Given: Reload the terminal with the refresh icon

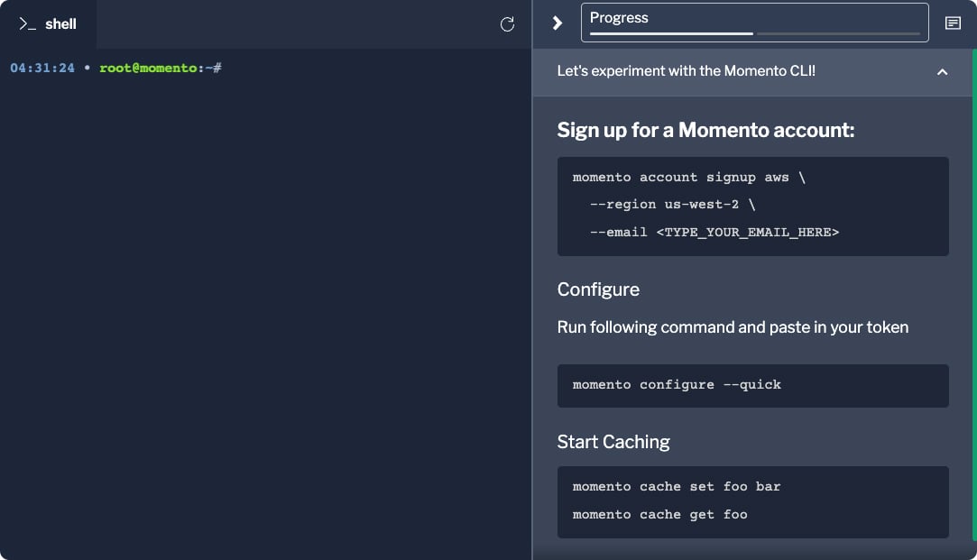Looking at the screenshot, I should click(x=507, y=24).
